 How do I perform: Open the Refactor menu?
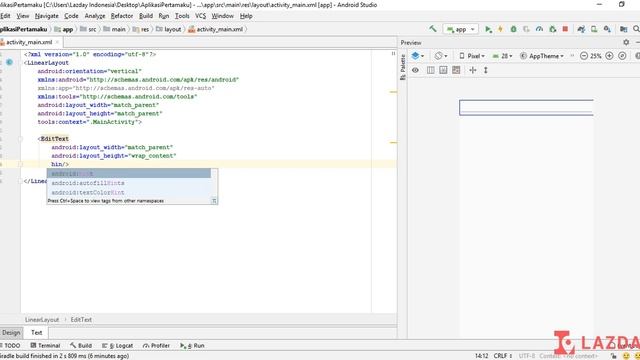coord(122,16)
